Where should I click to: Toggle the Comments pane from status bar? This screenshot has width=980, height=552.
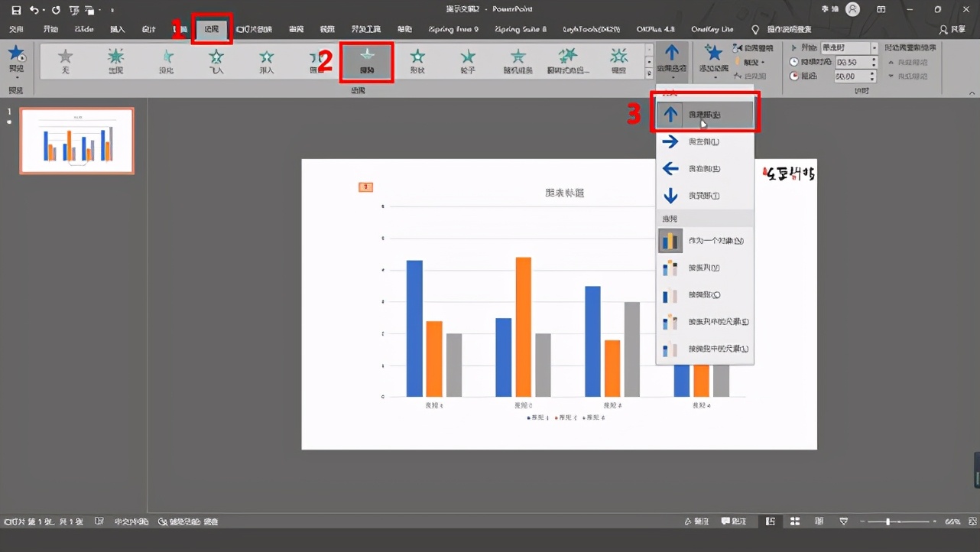coord(734,521)
